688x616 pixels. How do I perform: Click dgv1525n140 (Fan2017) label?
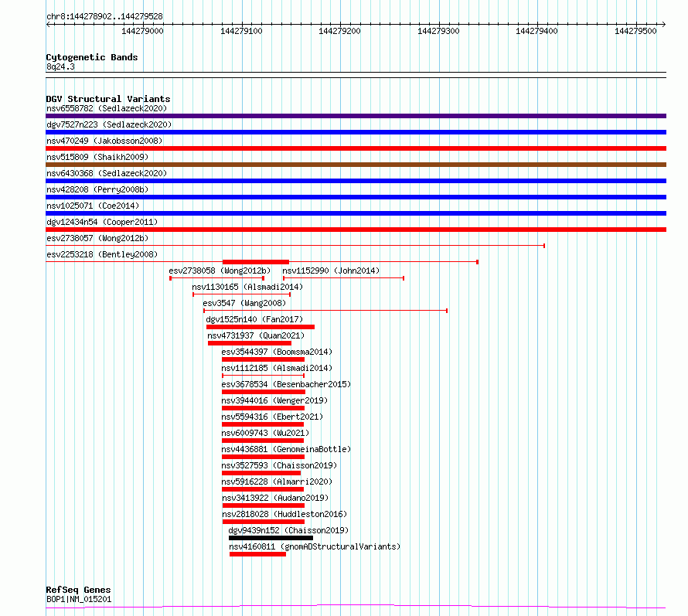254,319
